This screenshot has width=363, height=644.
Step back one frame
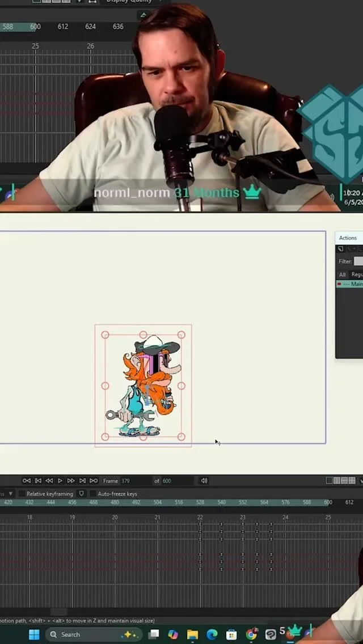[x=49, y=481]
